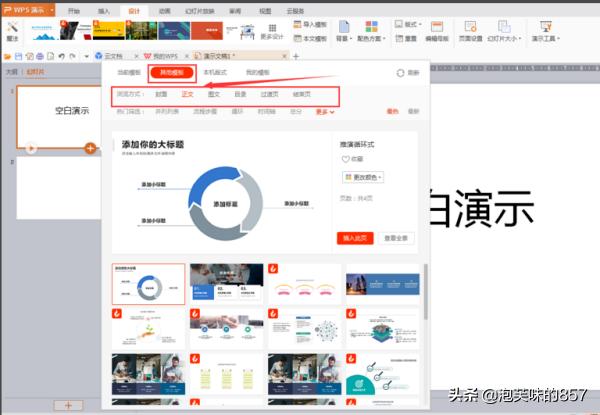Click the plus icon to open a new document tab
The image size is (600, 415).
(295, 57)
